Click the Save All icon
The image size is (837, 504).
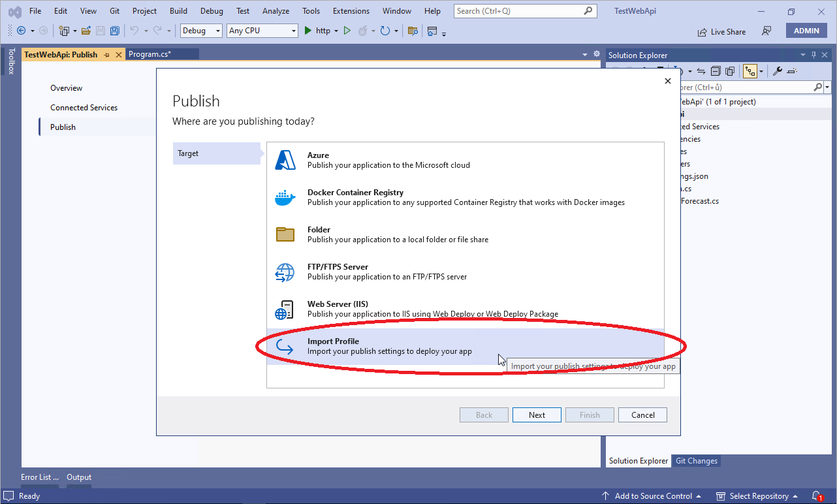tap(115, 31)
